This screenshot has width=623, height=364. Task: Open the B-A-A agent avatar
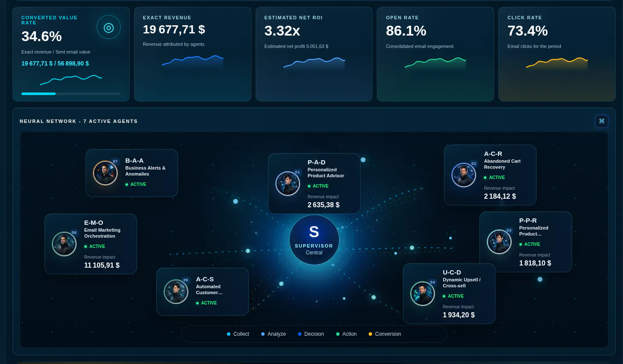(105, 173)
